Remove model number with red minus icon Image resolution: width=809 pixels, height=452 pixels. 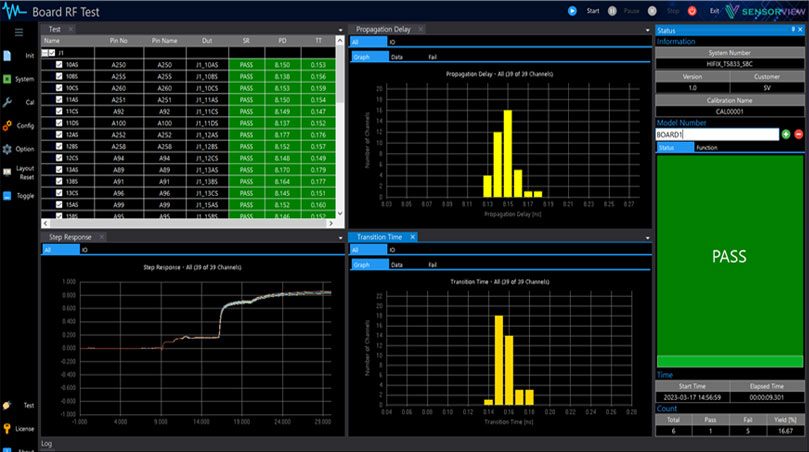coord(799,134)
